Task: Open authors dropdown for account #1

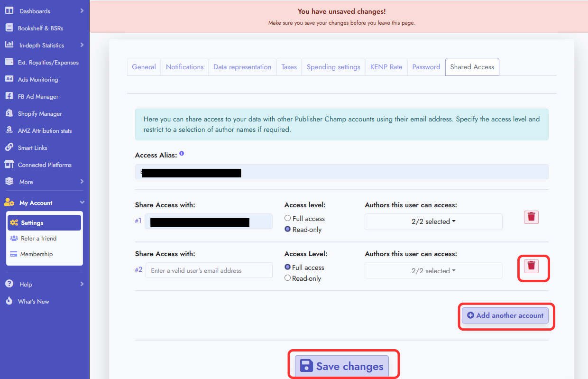Action: 433,222
